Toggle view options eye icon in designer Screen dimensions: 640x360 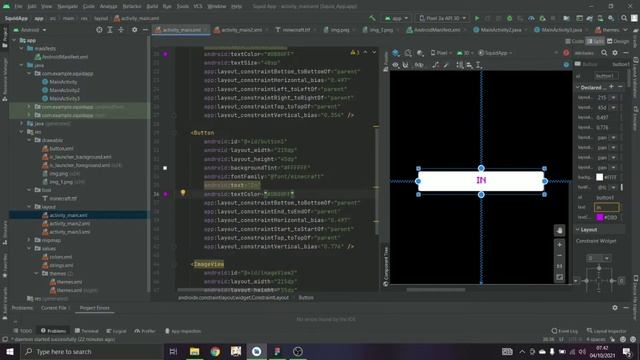point(396,65)
